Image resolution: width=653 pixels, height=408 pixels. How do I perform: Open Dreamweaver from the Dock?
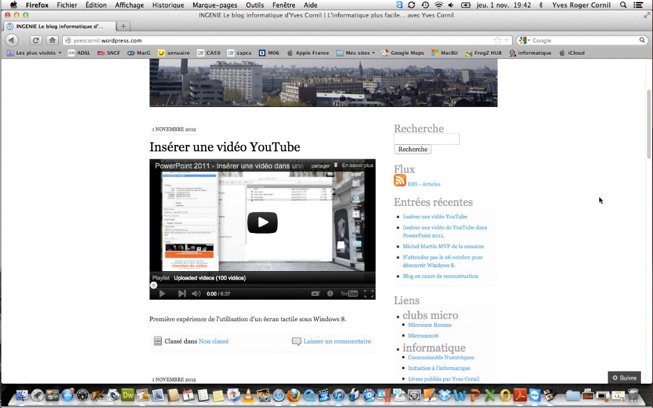[127, 395]
